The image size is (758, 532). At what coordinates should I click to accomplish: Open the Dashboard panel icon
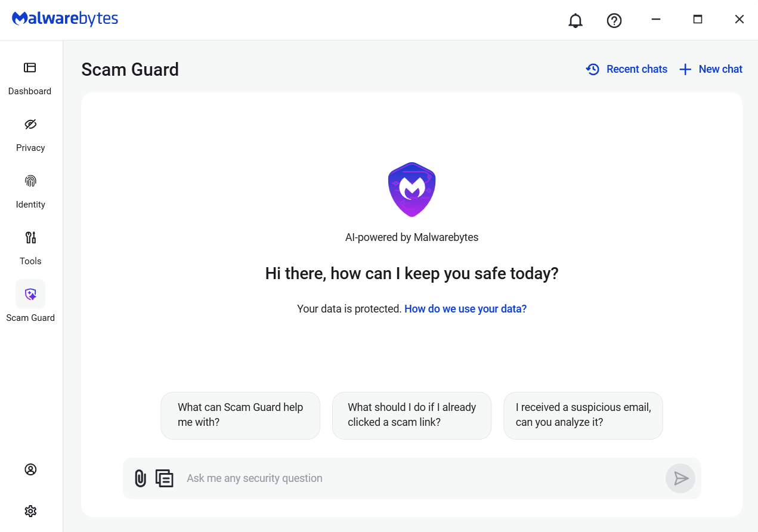pos(30,67)
